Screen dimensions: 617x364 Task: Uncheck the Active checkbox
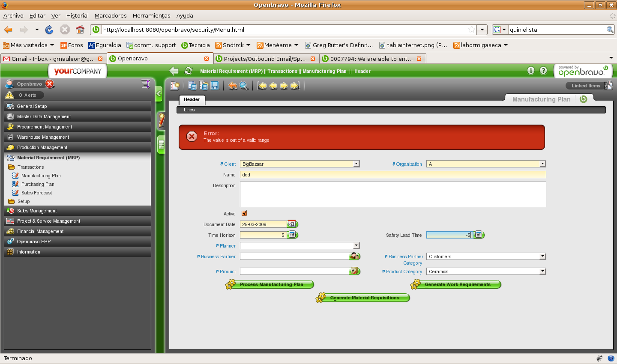(244, 213)
